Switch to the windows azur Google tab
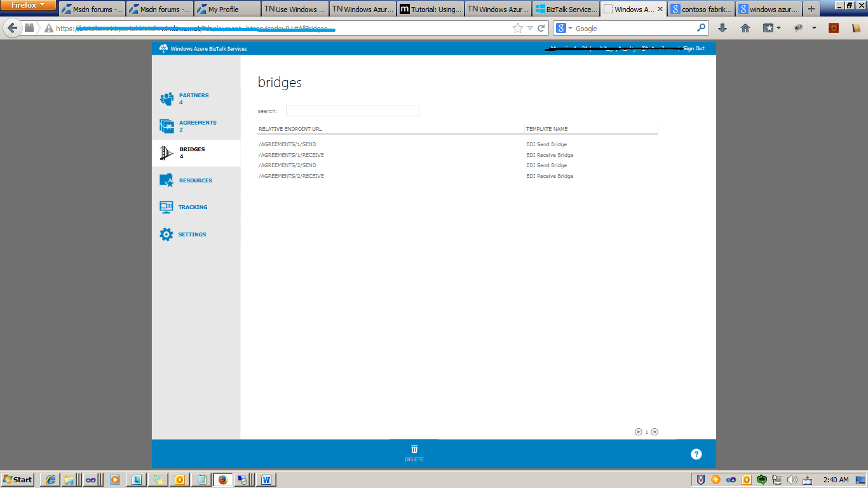 tap(769, 10)
